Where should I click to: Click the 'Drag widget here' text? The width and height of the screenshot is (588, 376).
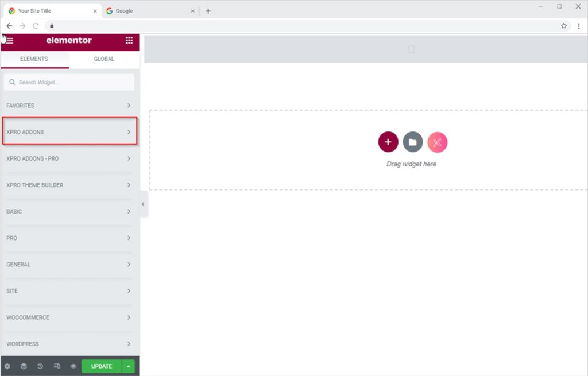click(411, 164)
